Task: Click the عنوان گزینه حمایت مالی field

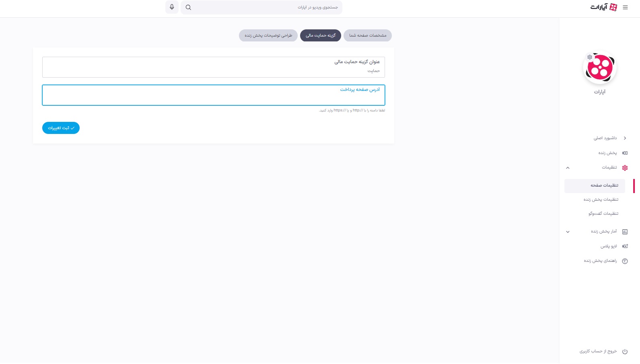Action: [x=214, y=67]
